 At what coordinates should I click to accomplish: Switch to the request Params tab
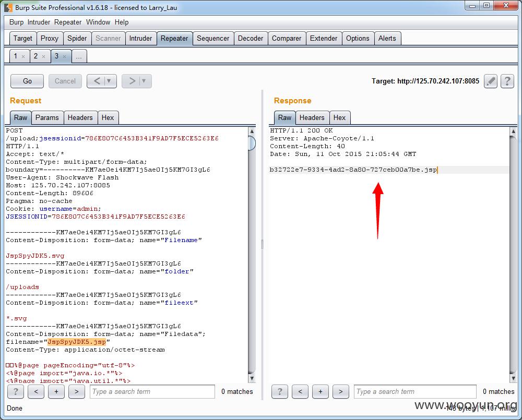point(47,117)
